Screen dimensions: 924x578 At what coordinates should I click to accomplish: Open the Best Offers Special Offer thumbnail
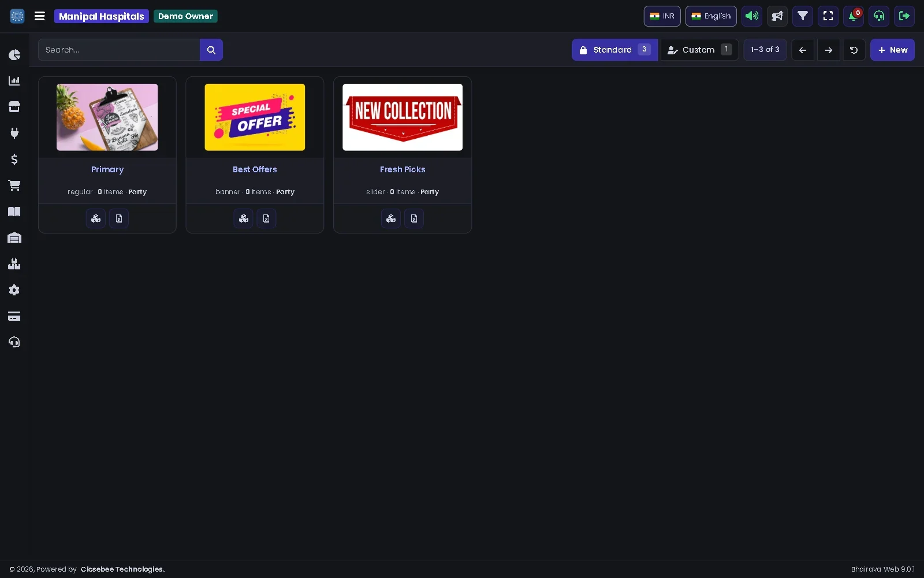[x=255, y=117]
